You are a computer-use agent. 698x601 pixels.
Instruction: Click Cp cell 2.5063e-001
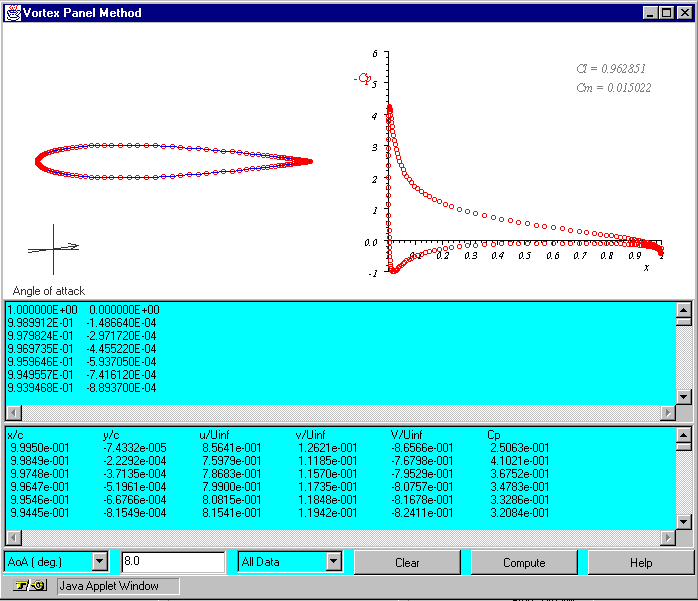coord(519,448)
